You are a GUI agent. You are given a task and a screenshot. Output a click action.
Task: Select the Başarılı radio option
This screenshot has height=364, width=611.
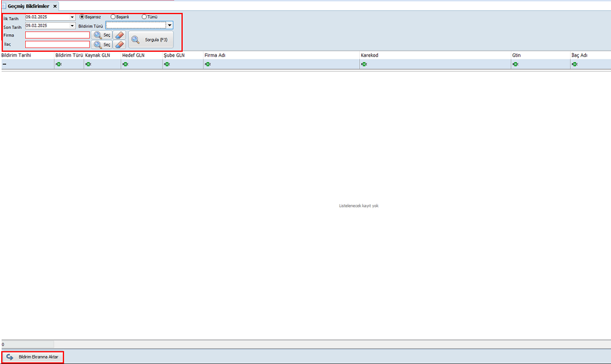click(x=113, y=17)
